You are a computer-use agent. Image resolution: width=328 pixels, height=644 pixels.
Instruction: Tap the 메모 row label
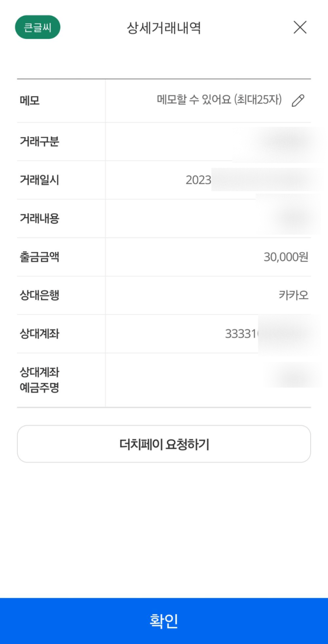click(30, 100)
